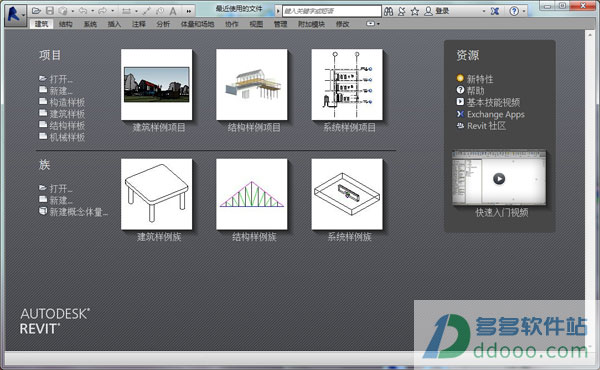Viewport: 600px width, 370px height.
Task: Click the Sync with Central icon
Action: click(x=63, y=11)
